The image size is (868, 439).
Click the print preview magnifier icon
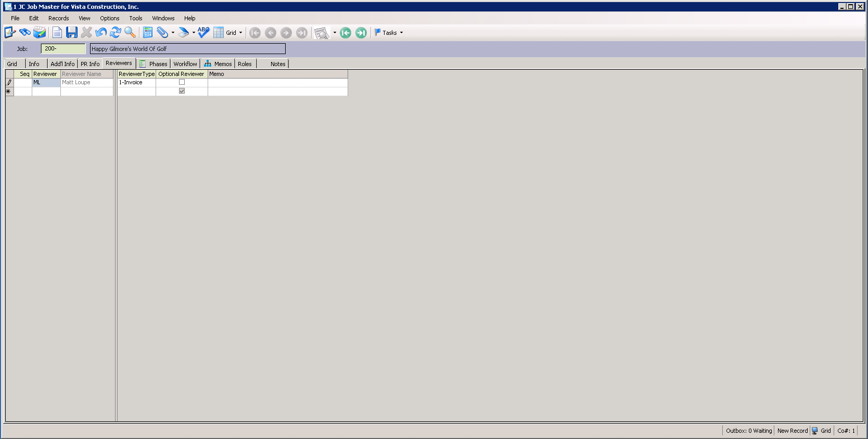[322, 33]
